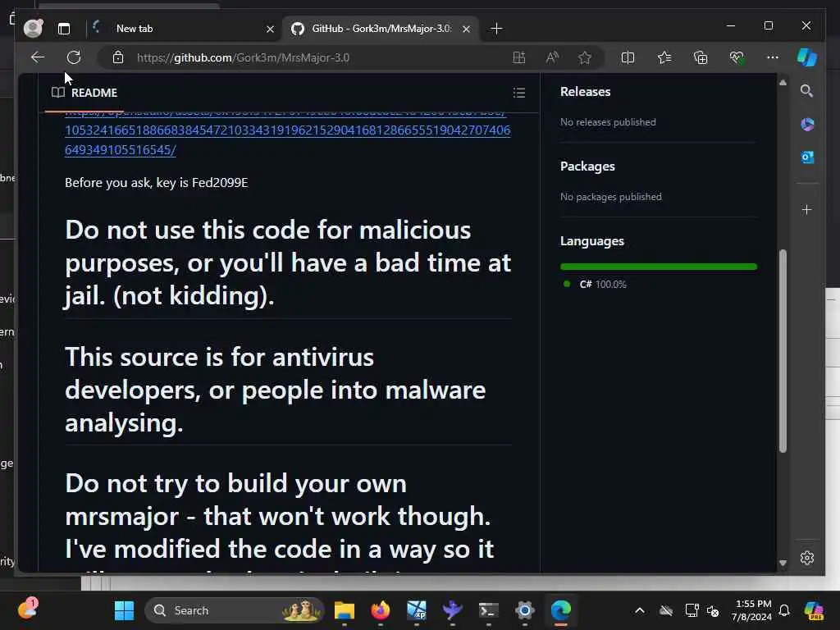Open Outlook sidebar app

(807, 157)
